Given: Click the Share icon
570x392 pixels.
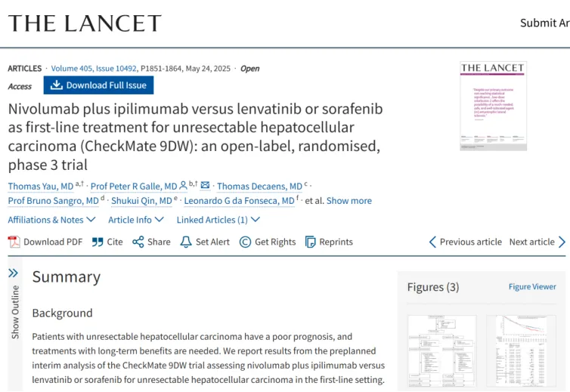Looking at the screenshot, I should pos(138,242).
